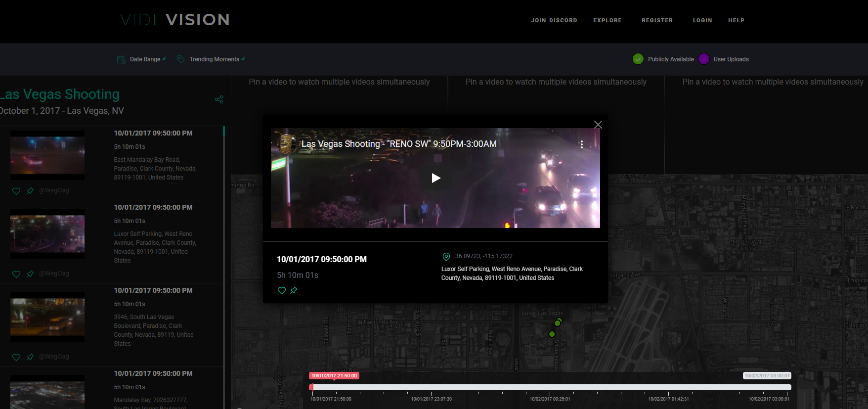Click the 10/02/2017 01:42:31 timeline tick

(669, 399)
